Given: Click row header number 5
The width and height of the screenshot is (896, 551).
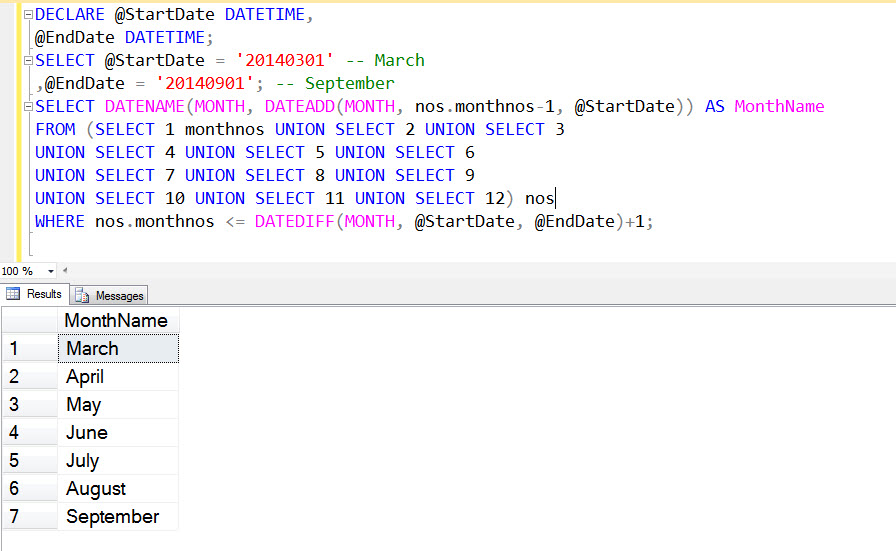Looking at the screenshot, I should tap(29, 461).
